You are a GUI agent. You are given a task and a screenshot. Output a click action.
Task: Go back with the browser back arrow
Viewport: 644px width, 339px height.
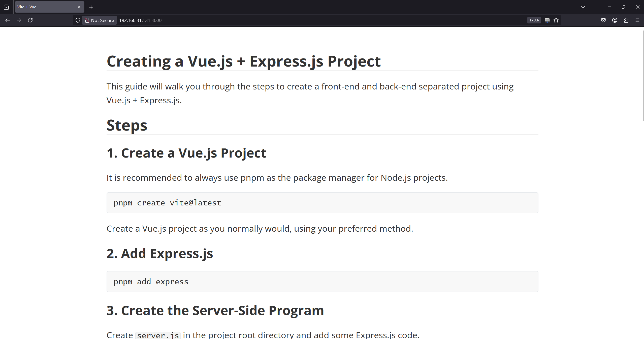tap(8, 20)
